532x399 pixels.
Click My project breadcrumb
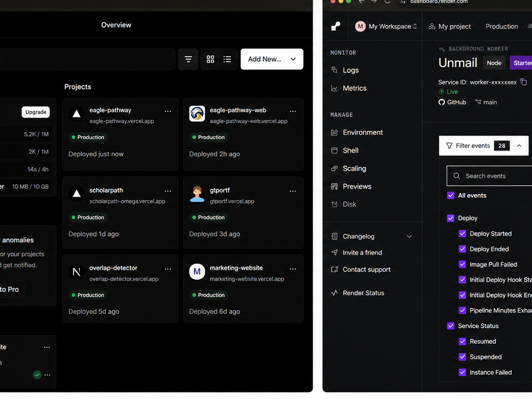coord(450,27)
